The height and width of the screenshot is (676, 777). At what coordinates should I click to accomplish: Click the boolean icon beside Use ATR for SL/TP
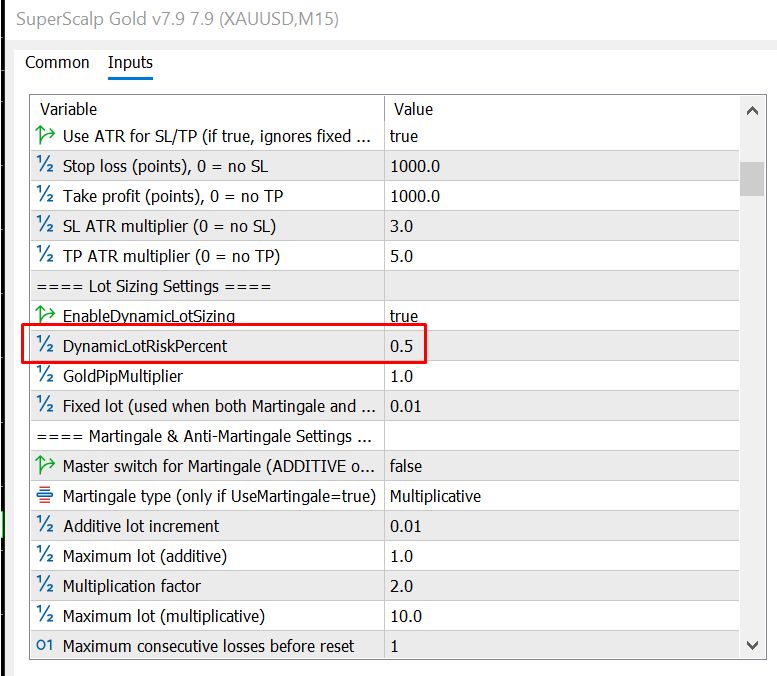(x=45, y=135)
